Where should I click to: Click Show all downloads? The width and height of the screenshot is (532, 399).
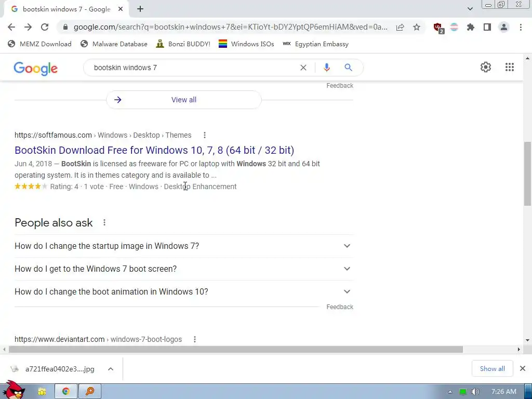pos(492,369)
